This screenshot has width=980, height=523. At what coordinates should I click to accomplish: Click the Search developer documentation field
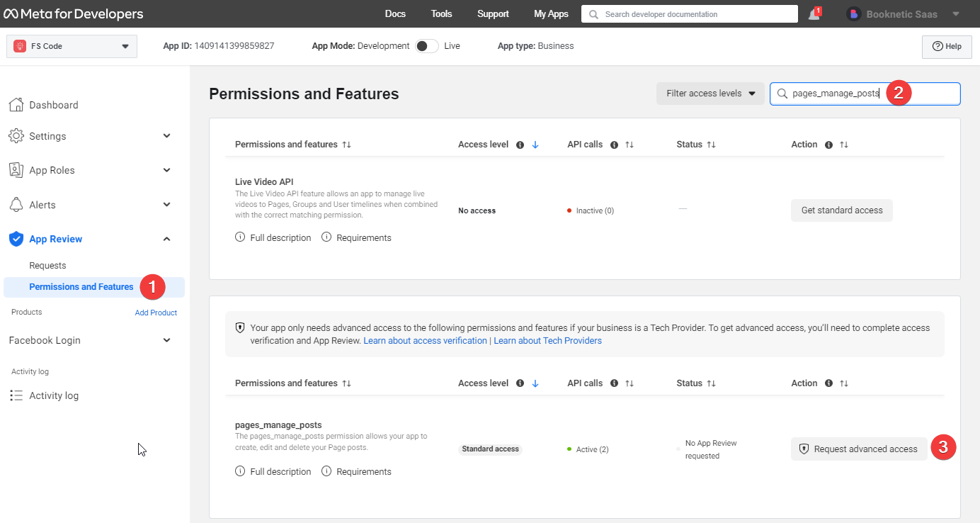690,14
